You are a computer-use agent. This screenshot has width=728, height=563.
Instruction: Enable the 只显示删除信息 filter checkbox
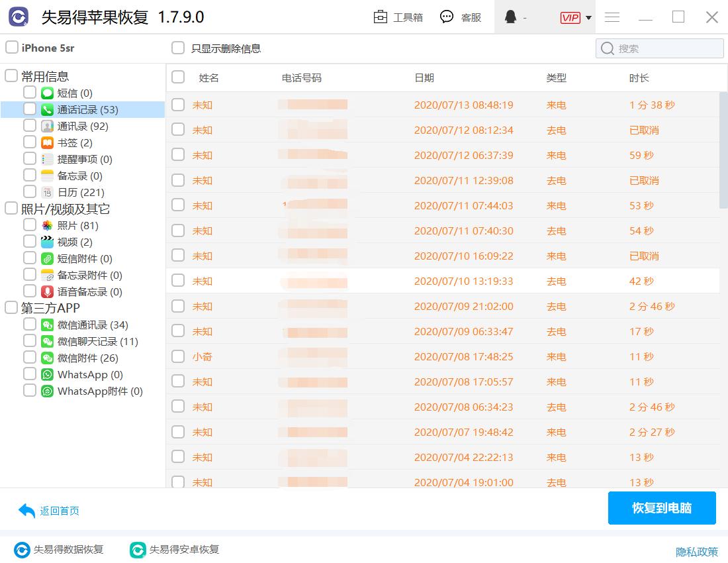point(177,48)
